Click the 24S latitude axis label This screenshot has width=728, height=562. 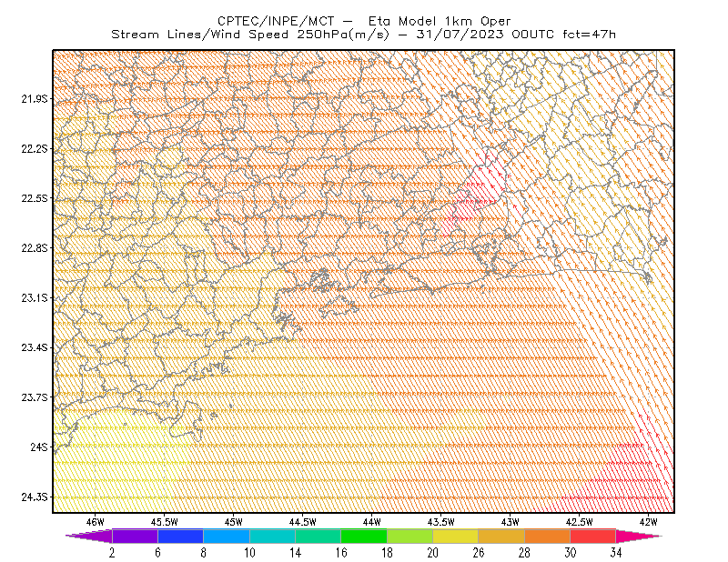click(x=39, y=447)
